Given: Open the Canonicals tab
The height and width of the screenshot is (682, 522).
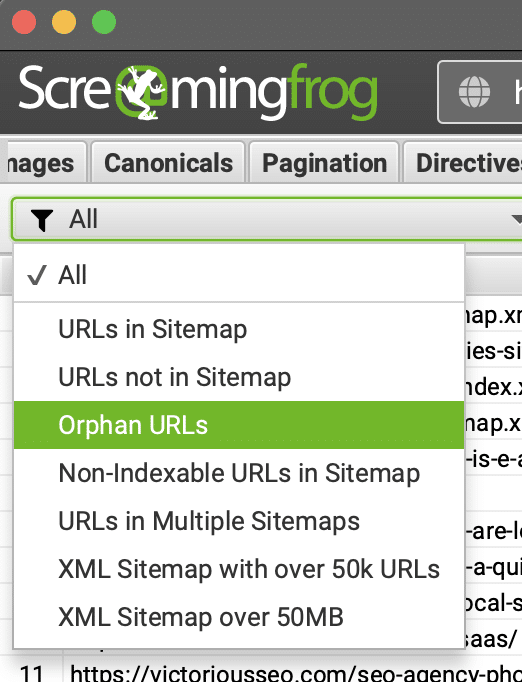Looking at the screenshot, I should (x=168, y=164).
